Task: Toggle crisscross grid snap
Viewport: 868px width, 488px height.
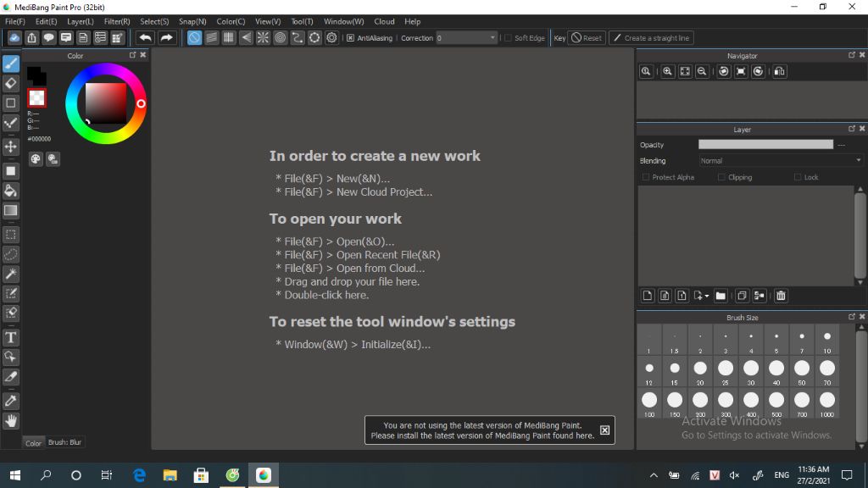Action: point(229,37)
